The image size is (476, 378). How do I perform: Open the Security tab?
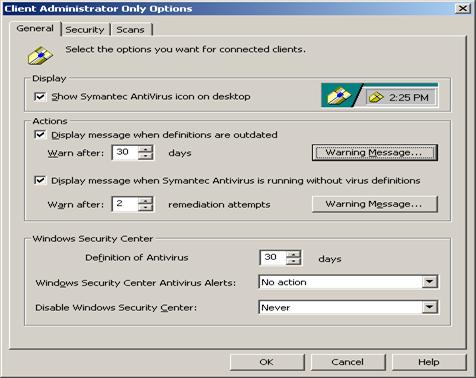click(x=85, y=30)
